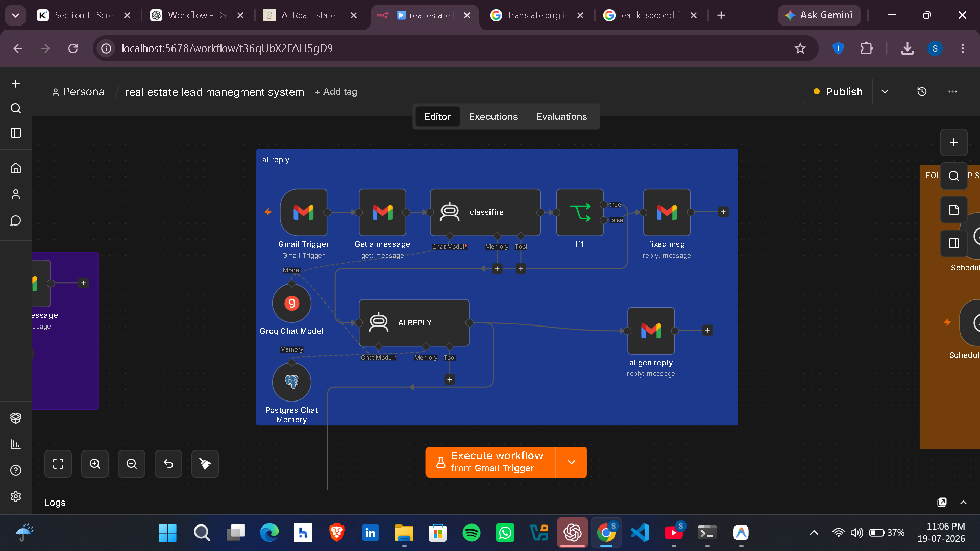Screen dimensions: 980x551
Task: Zoom out of the workflow canvas
Action: pos(132,464)
